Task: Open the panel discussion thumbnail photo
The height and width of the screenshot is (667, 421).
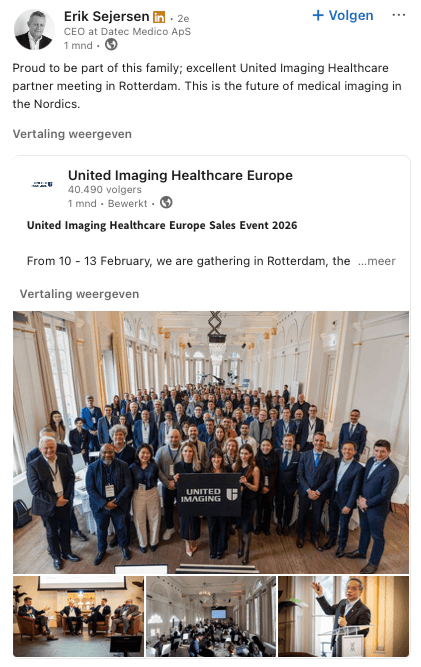Action: tap(78, 616)
